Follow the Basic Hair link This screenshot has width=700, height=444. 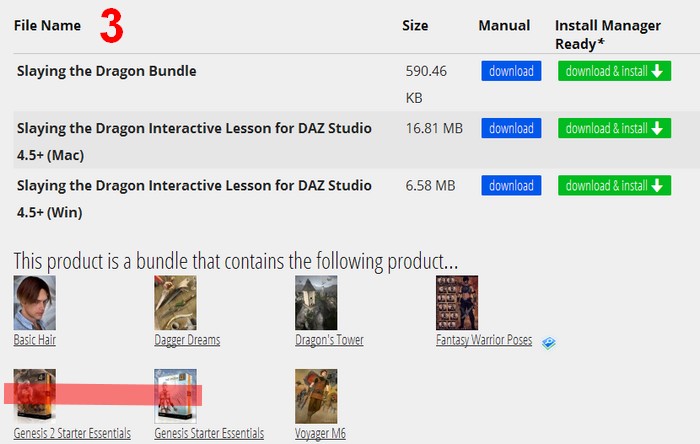[x=35, y=340]
